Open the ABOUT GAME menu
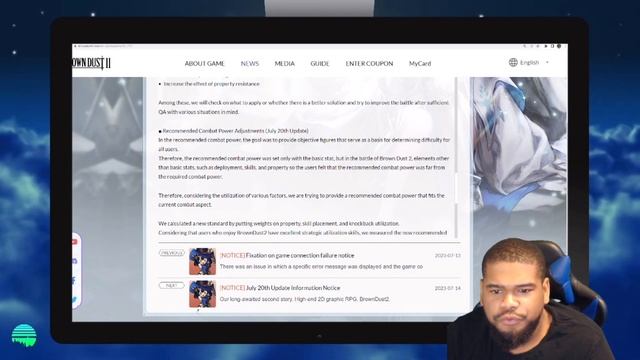Viewport: 640px width, 360px height. [x=204, y=64]
